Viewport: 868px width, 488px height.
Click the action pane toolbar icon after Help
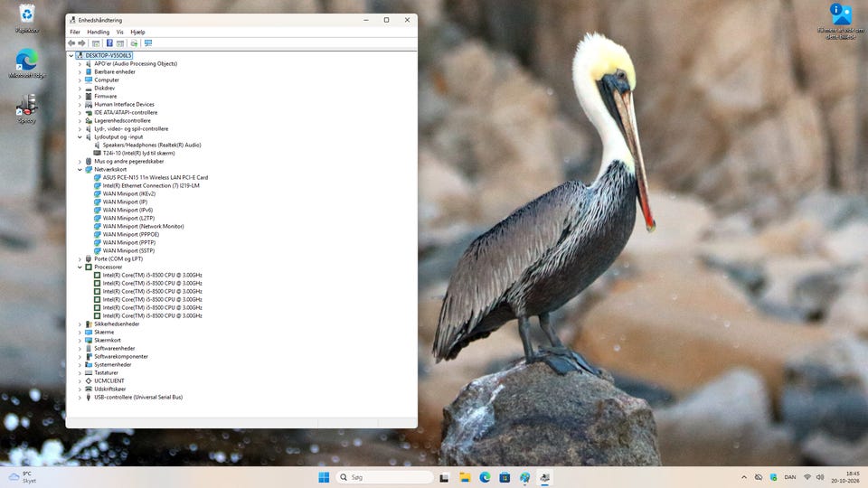[x=120, y=43]
